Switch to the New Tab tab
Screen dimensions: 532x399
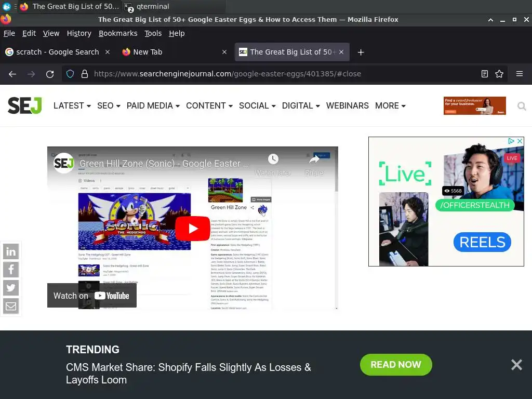pyautogui.click(x=174, y=52)
